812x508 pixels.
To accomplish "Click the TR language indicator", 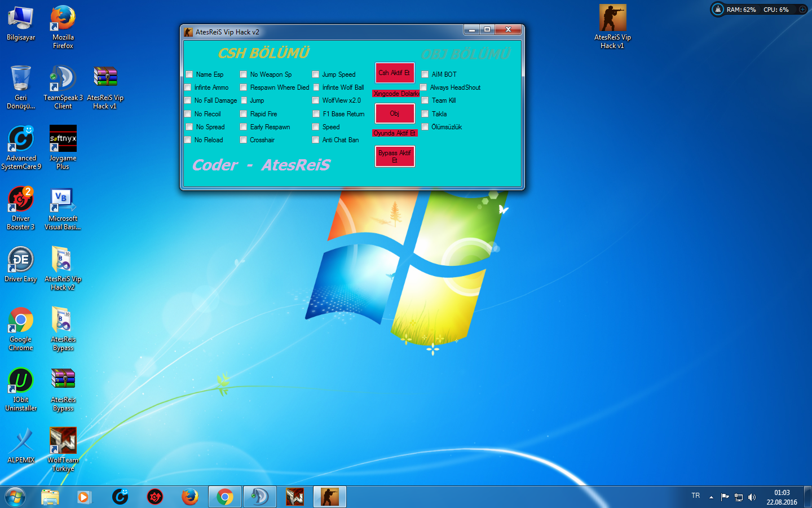I will click(696, 496).
